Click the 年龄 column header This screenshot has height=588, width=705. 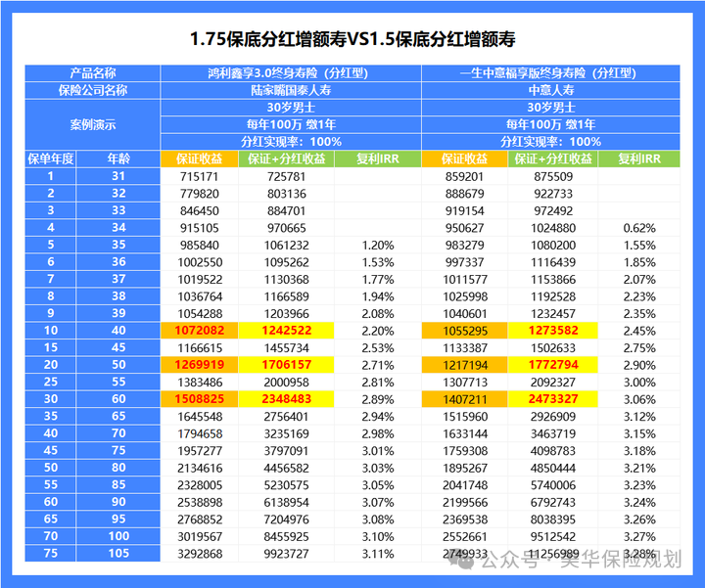tap(117, 158)
